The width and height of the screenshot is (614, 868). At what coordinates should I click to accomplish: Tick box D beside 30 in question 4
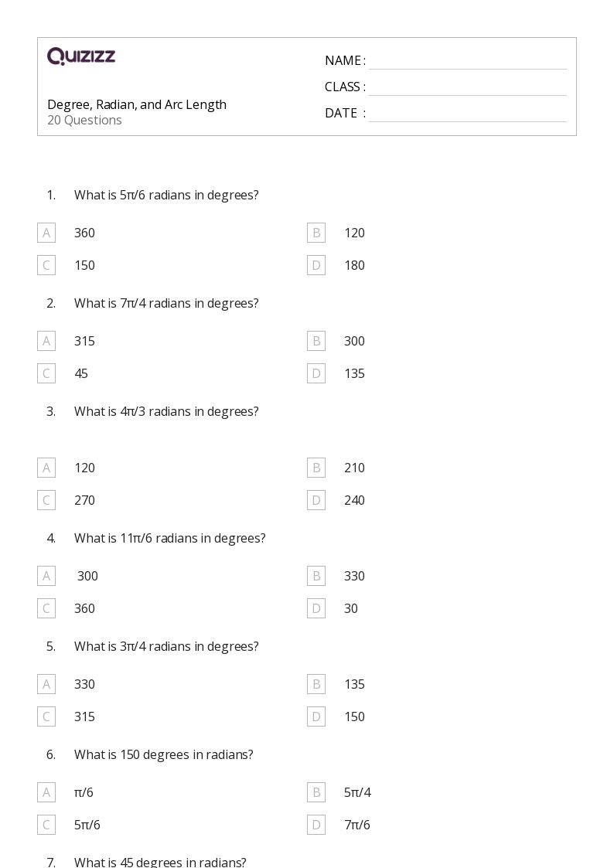pos(316,608)
